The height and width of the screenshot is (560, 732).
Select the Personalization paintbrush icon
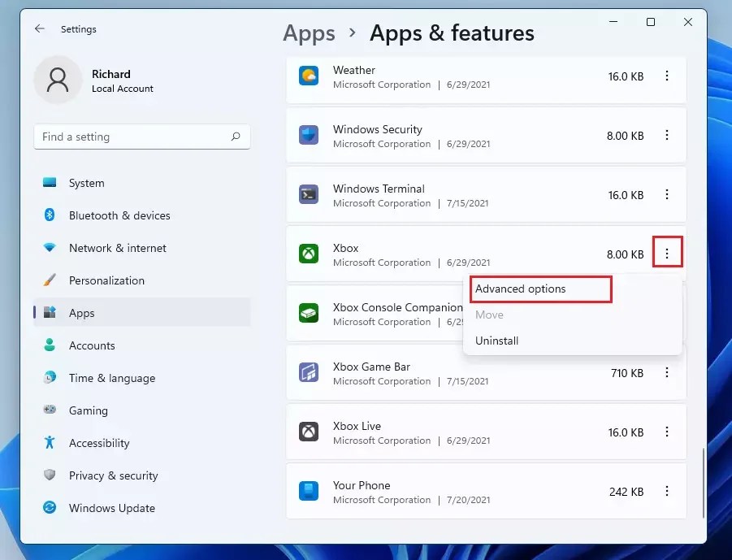tap(50, 280)
